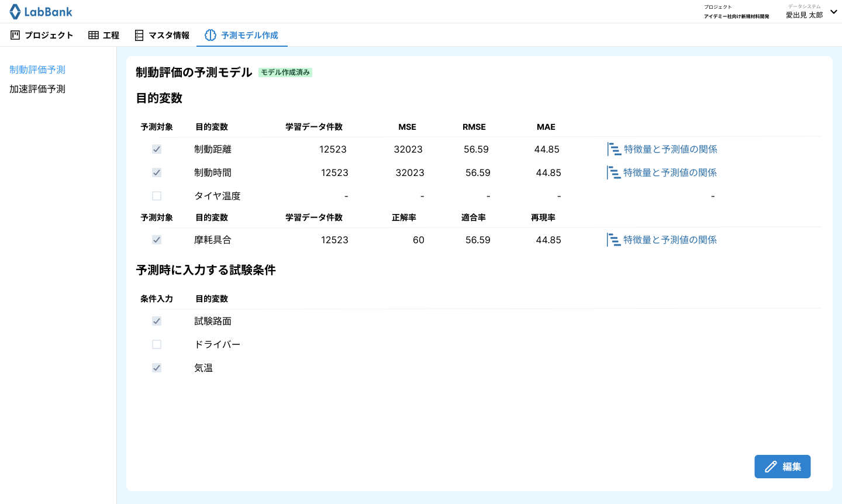Screen dimensions: 842x504
Task: Open the プロジェクト tab
Action: coord(42,35)
